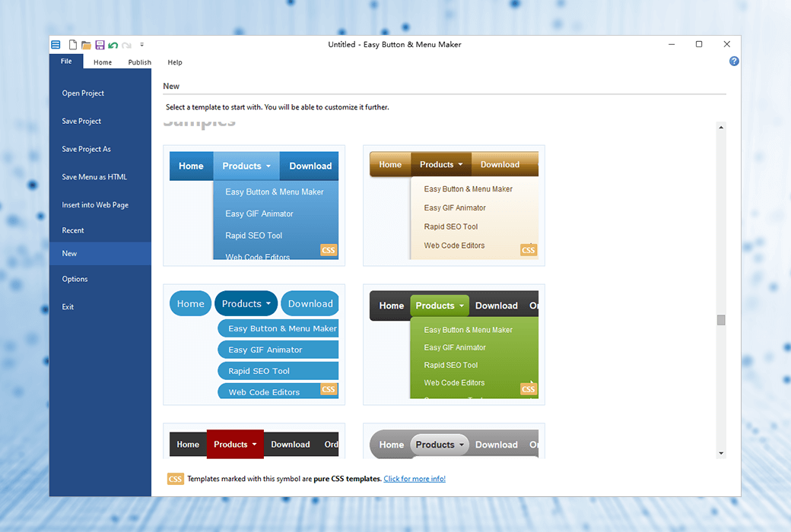Pick the rounded blue pill menu template
791x532 pixels.
point(254,344)
